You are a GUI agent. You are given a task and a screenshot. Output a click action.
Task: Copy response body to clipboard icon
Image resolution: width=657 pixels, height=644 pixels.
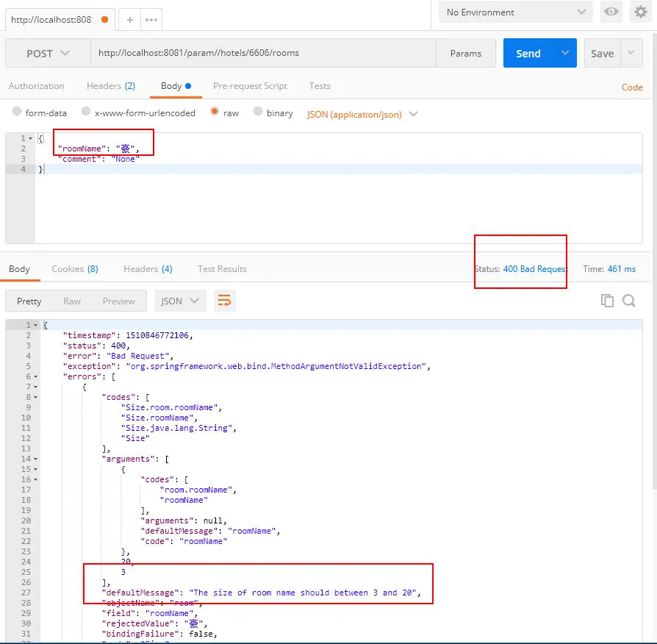coord(607,301)
